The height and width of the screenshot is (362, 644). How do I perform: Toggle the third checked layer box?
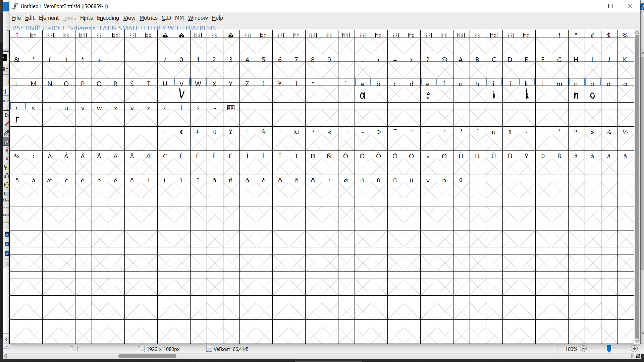7,253
